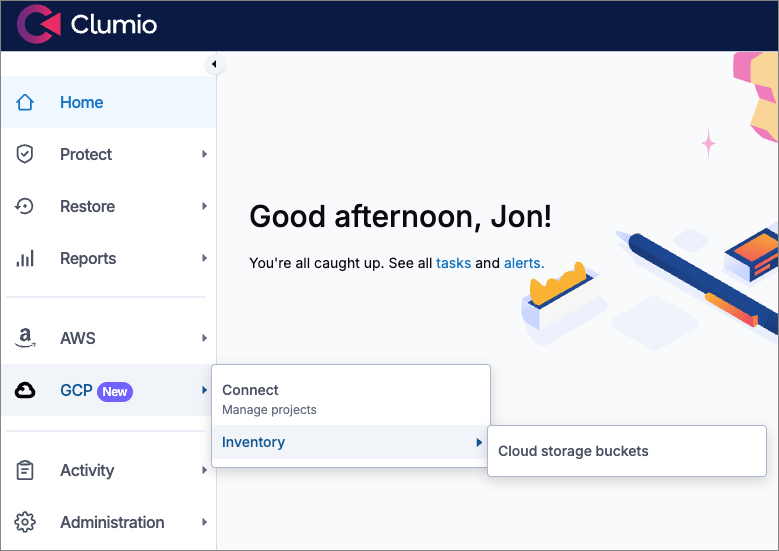Screen dimensions: 779x551
Task: Click the Home house icon
Action: pyautogui.click(x=26, y=102)
